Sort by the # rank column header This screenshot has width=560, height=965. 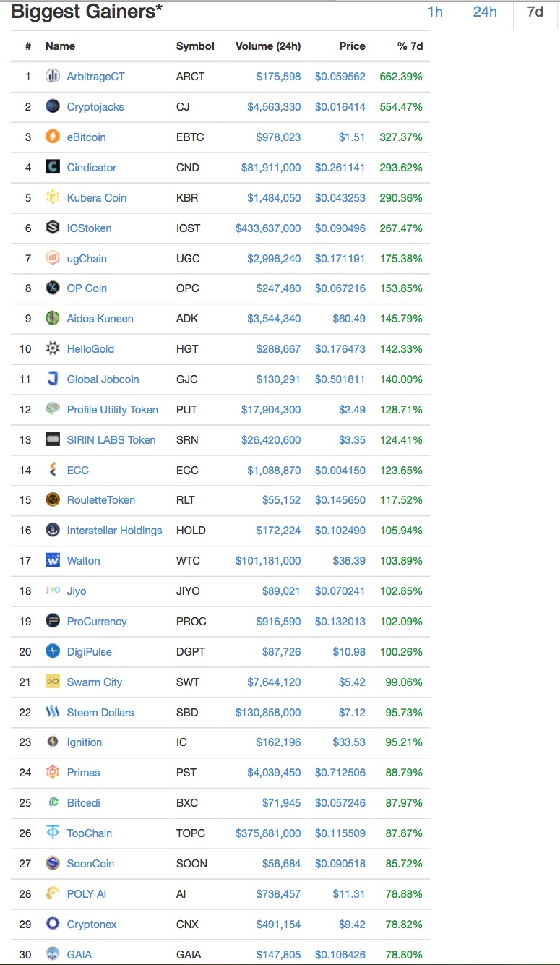point(28,46)
